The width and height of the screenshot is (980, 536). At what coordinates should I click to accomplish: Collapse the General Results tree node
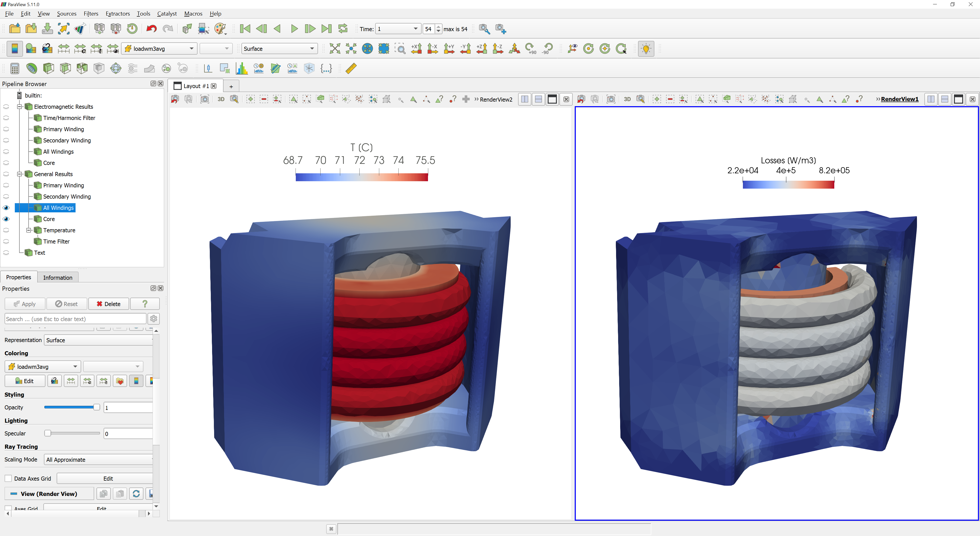[19, 174]
